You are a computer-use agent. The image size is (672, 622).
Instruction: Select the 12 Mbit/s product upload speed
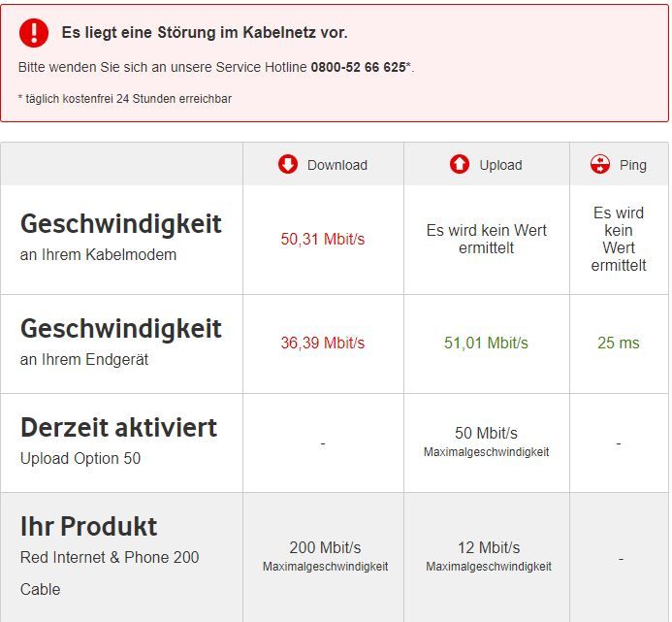[x=488, y=547]
